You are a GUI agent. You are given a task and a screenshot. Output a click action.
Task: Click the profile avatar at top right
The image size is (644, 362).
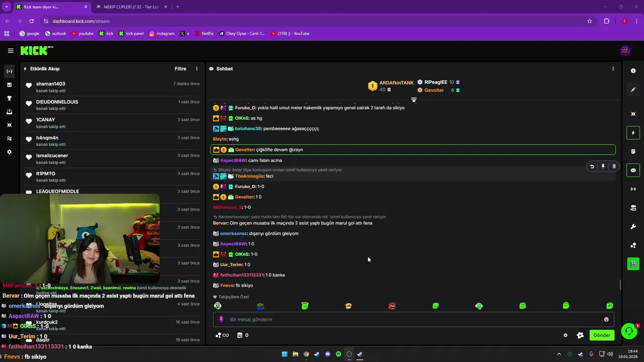point(625,50)
